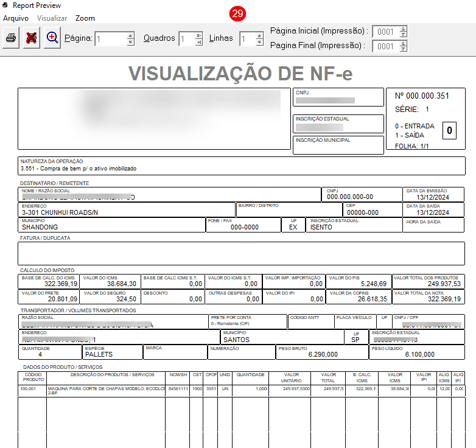Click valor total da nota 322.369,19
The width and height of the screenshot is (476, 448).
tap(444, 299)
